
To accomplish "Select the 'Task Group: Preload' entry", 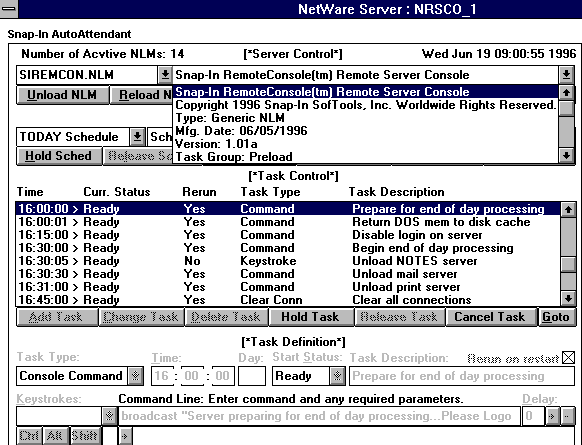I will (x=366, y=157).
